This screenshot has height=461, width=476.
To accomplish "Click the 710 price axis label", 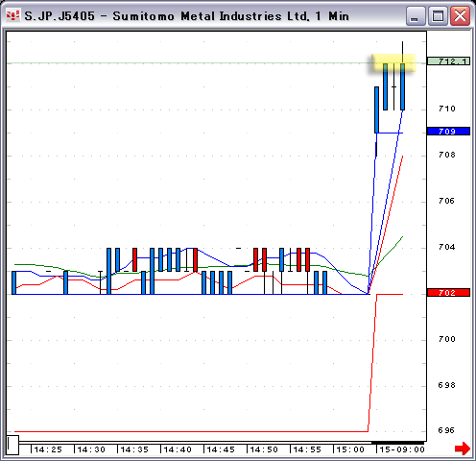I will (447, 109).
